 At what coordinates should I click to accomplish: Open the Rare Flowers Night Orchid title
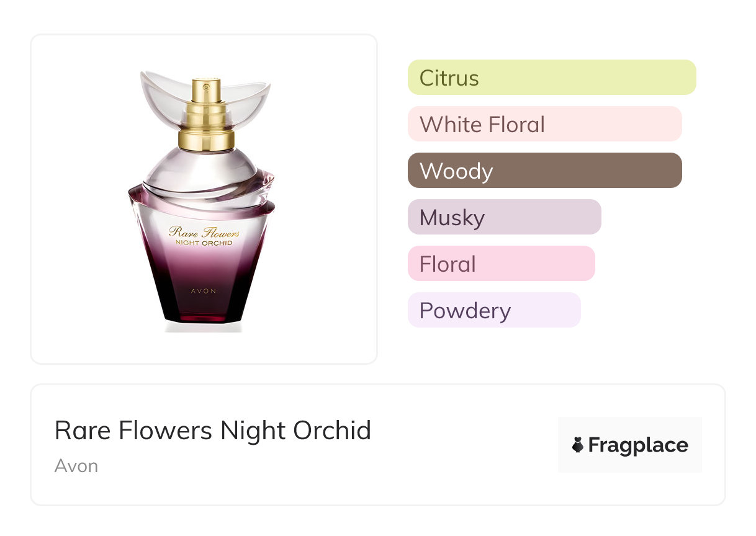[213, 431]
